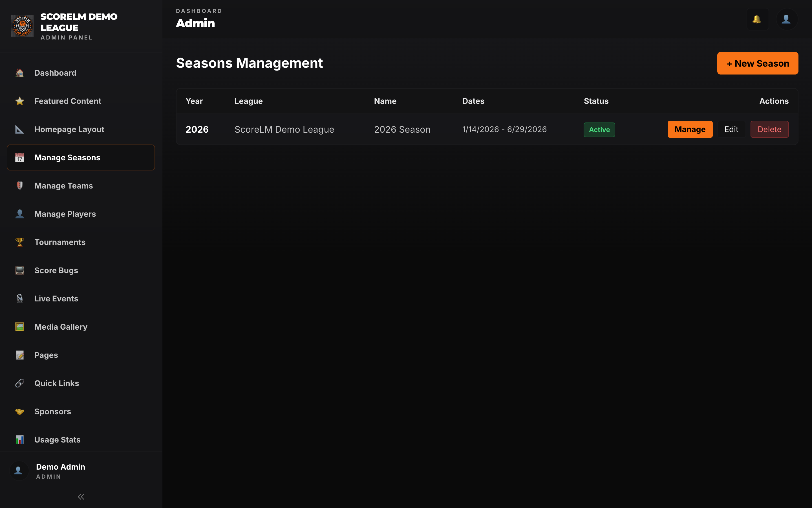The width and height of the screenshot is (812, 508).
Task: Click the Quick Links chain icon
Action: 20,383
